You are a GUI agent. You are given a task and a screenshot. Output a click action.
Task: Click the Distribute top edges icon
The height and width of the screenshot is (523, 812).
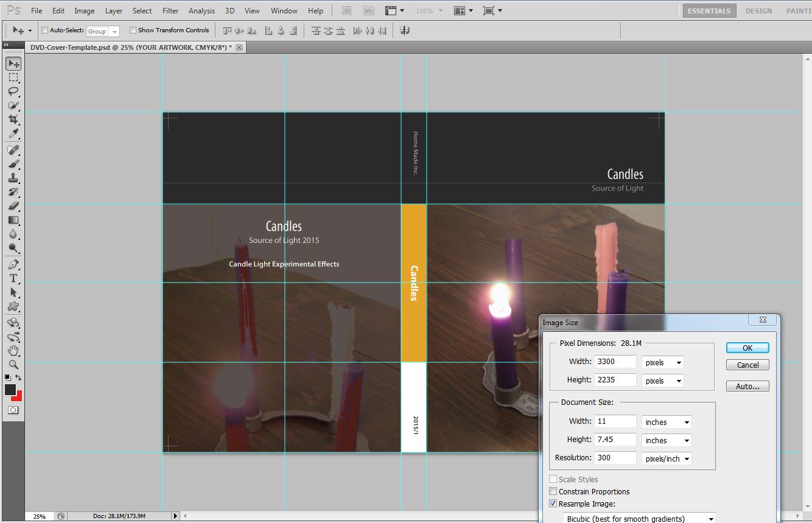[316, 30]
